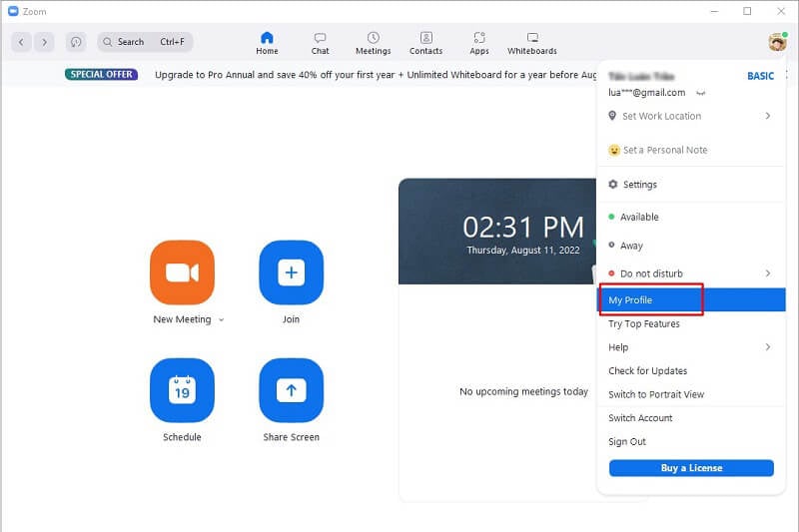Open the Contacts tab
This screenshot has width=799, height=532.
click(x=426, y=43)
